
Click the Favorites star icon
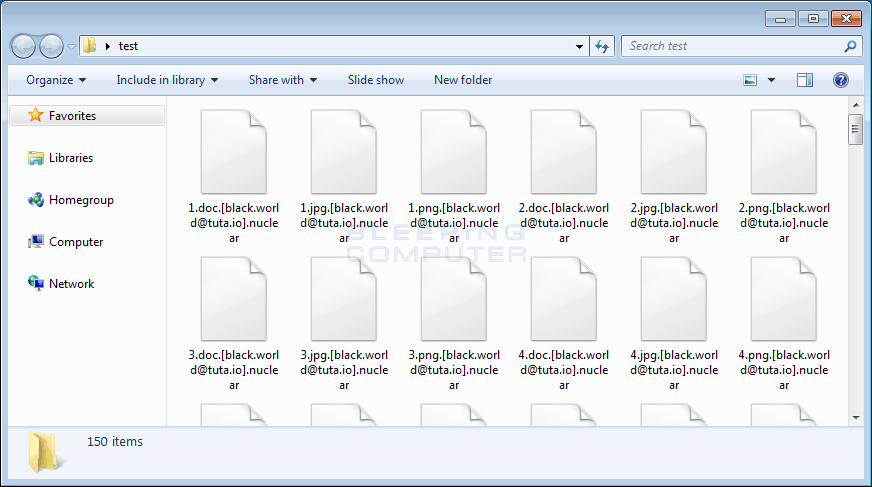pos(36,115)
